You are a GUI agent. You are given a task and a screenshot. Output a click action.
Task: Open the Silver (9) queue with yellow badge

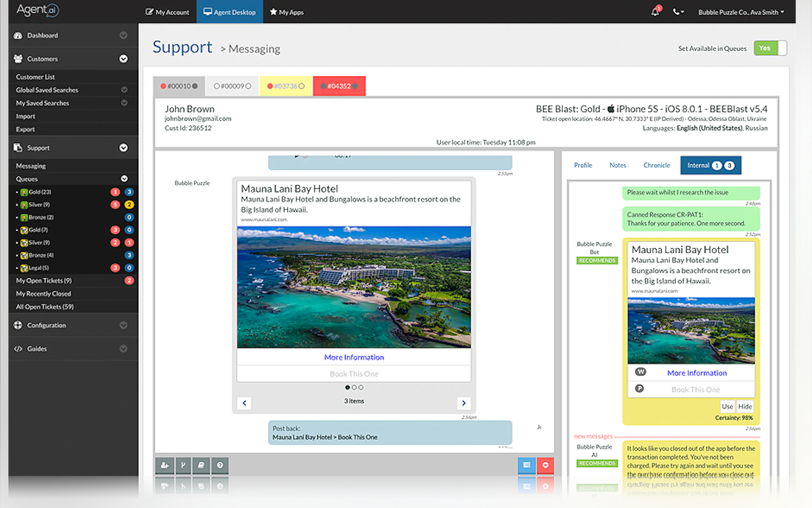(x=39, y=205)
